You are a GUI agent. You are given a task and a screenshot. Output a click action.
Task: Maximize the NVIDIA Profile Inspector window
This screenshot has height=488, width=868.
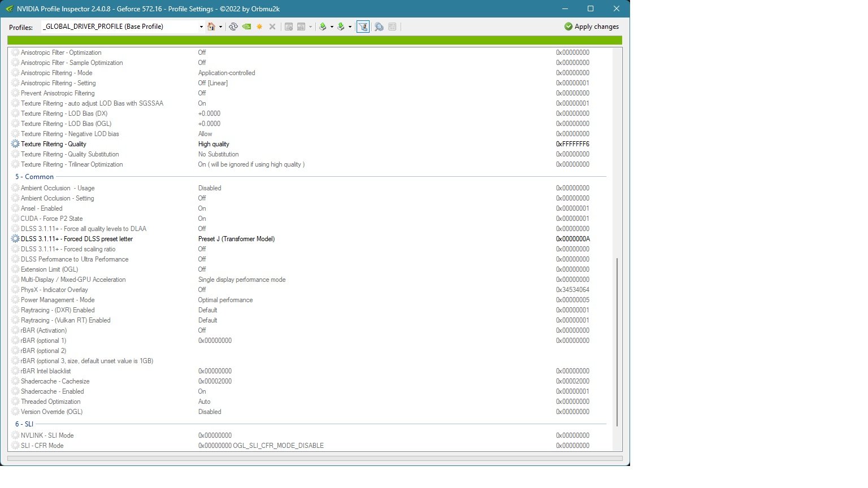pos(591,8)
